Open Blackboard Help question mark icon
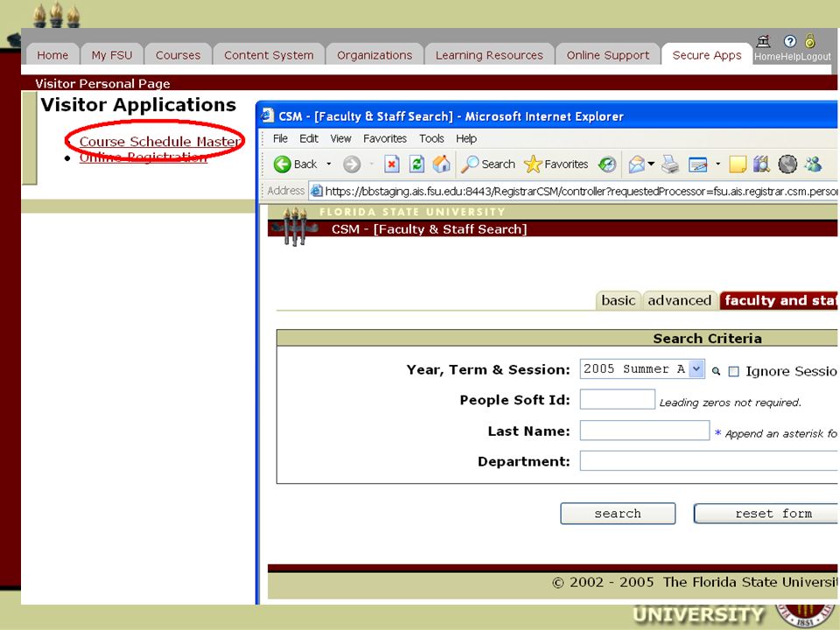 point(789,41)
